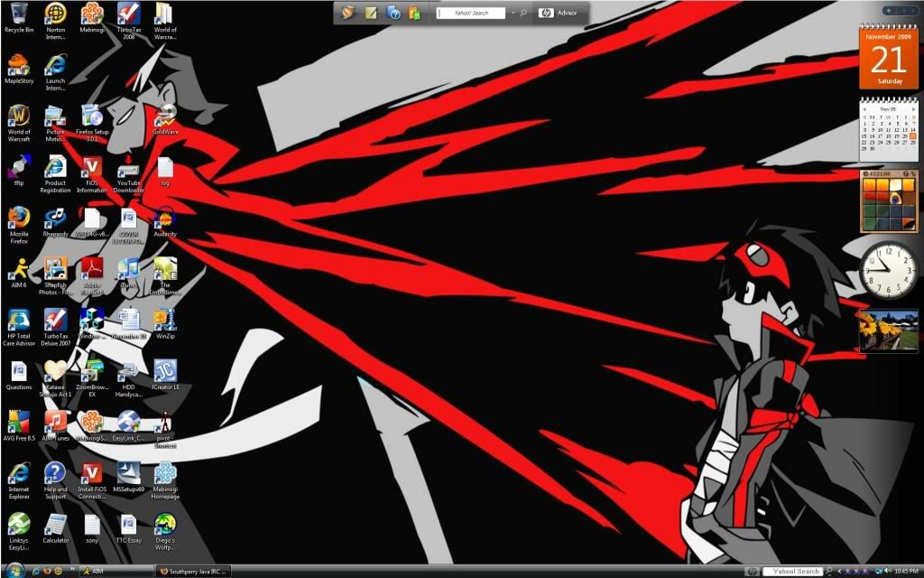Select the Diego's Wolfpack icon
The image size is (924, 578).
(x=165, y=532)
